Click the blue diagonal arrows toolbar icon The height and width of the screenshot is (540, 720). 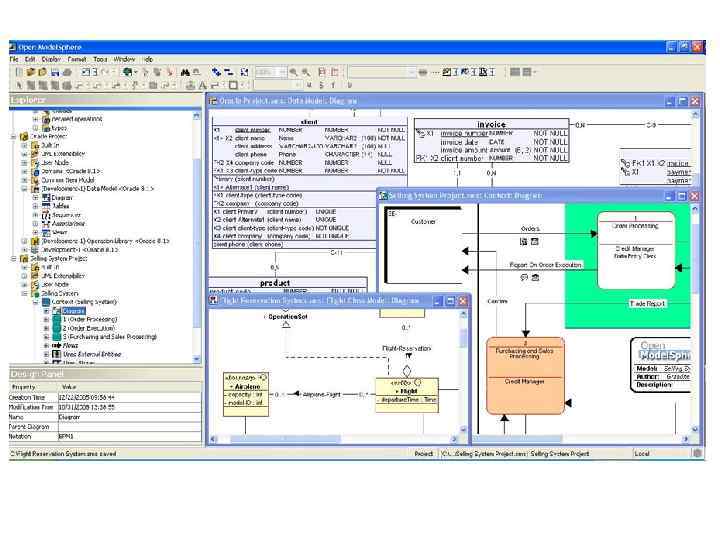(x=216, y=72)
